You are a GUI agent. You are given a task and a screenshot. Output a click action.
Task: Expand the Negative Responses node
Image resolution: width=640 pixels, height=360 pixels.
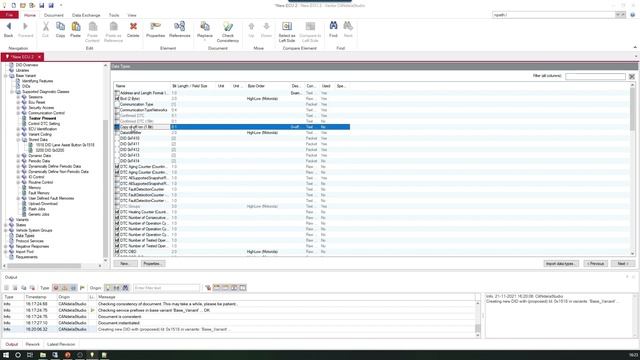point(6,246)
